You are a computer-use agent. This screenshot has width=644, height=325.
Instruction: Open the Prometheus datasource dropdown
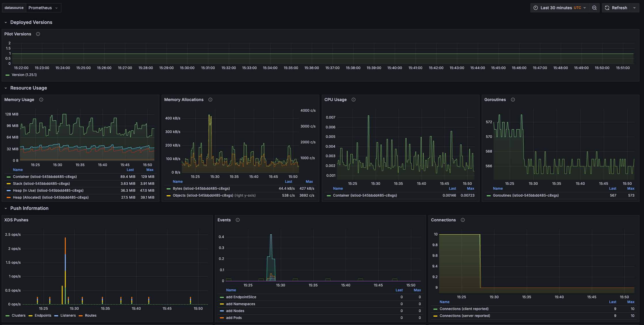[43, 8]
